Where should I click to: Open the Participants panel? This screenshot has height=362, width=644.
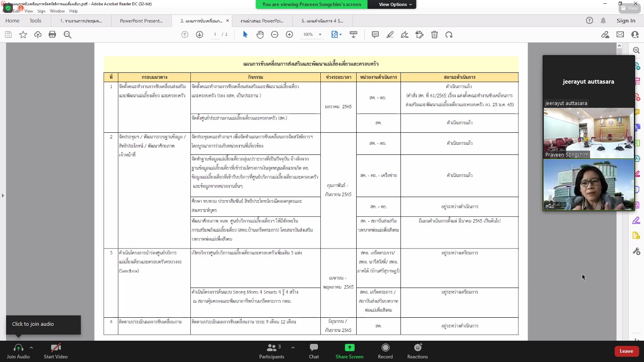[x=272, y=351]
